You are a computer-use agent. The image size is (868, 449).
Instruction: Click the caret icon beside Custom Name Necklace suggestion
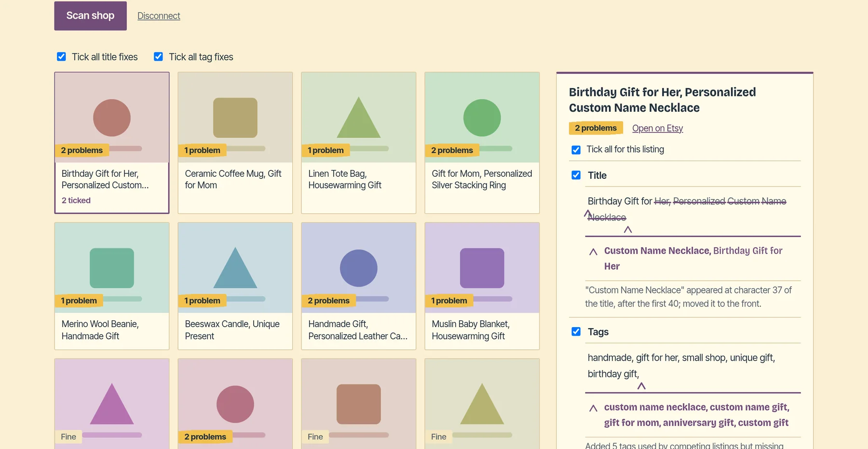pyautogui.click(x=593, y=252)
